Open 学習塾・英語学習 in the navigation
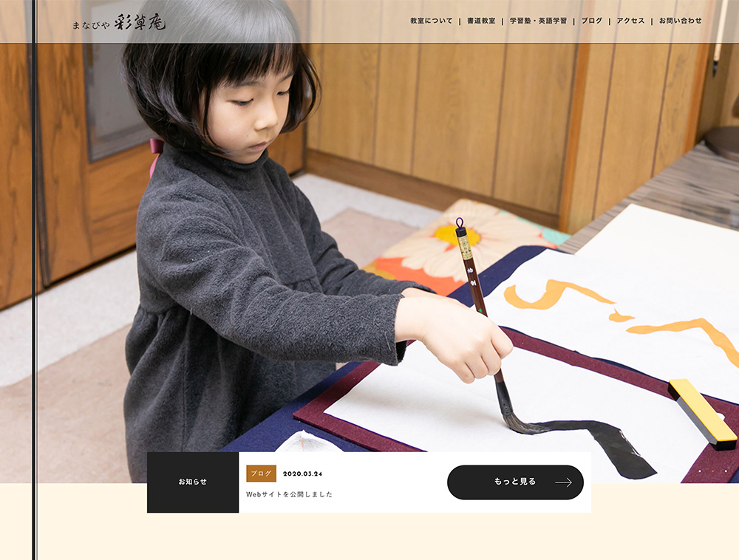Viewport: 739px width, 560px height. point(538,21)
